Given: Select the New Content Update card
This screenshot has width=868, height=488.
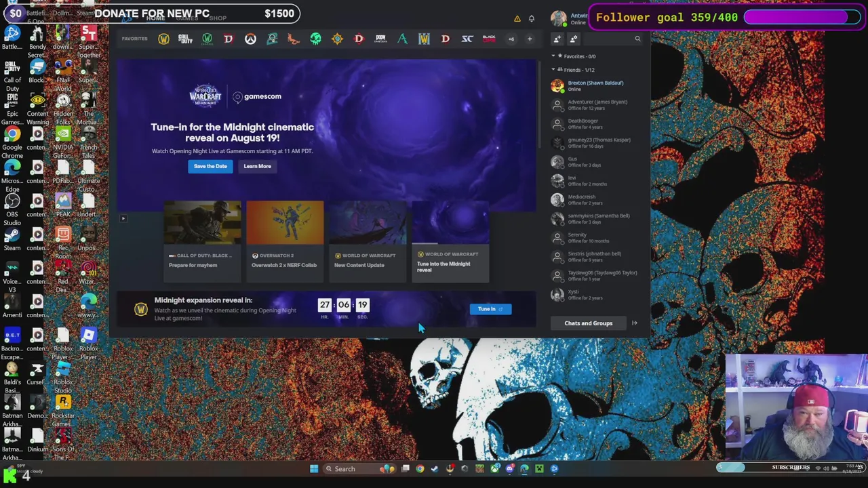Looking at the screenshot, I should (x=368, y=241).
